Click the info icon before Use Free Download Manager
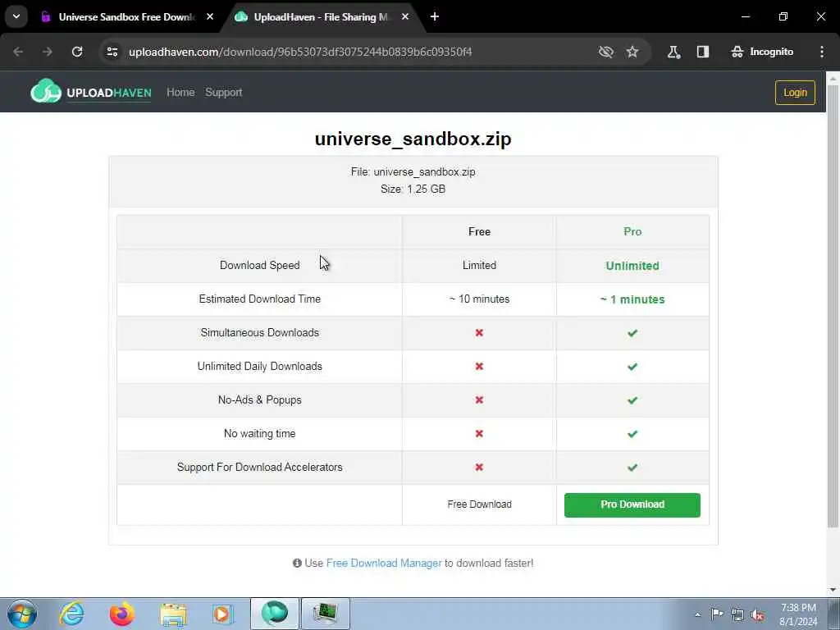The height and width of the screenshot is (630, 840). (x=297, y=563)
